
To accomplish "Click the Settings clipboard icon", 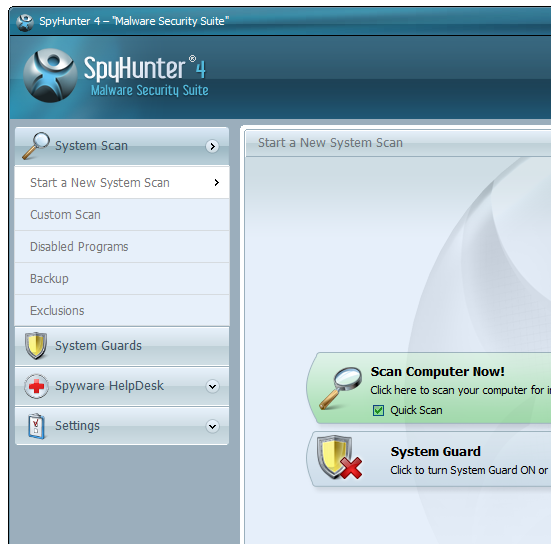I will click(37, 426).
